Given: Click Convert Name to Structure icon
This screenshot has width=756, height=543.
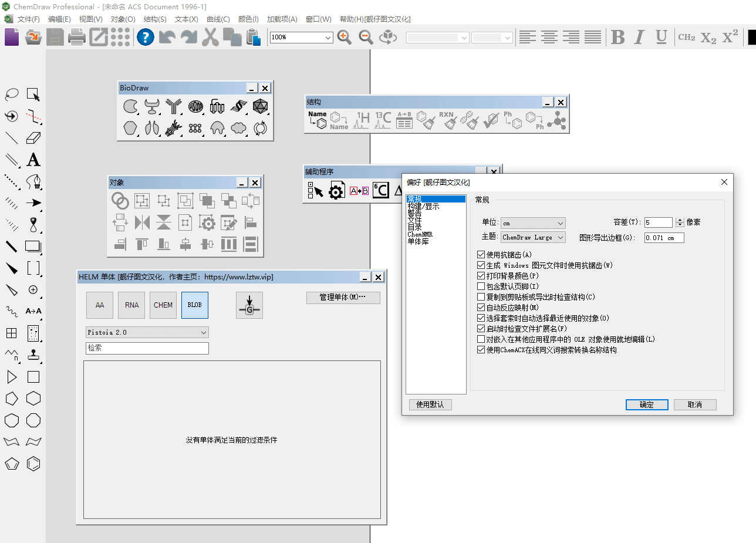Looking at the screenshot, I should pyautogui.click(x=317, y=120).
